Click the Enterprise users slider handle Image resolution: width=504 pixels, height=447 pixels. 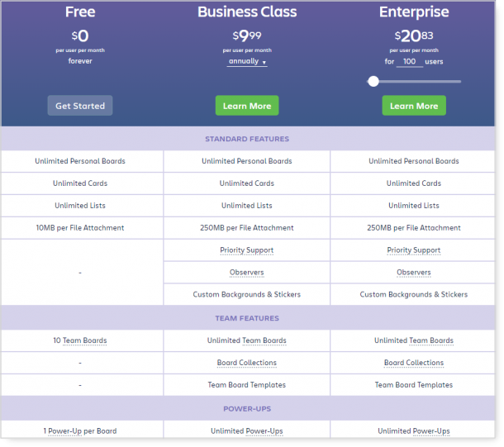point(373,81)
